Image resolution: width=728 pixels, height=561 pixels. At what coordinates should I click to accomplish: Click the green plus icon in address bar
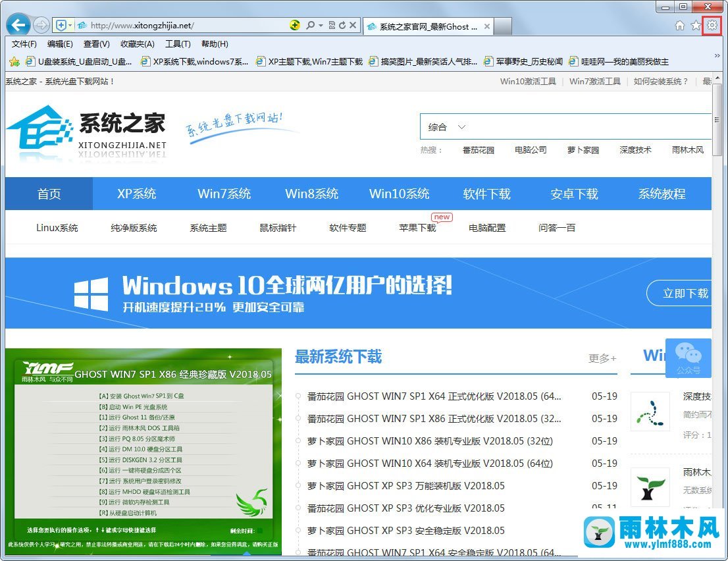[294, 25]
